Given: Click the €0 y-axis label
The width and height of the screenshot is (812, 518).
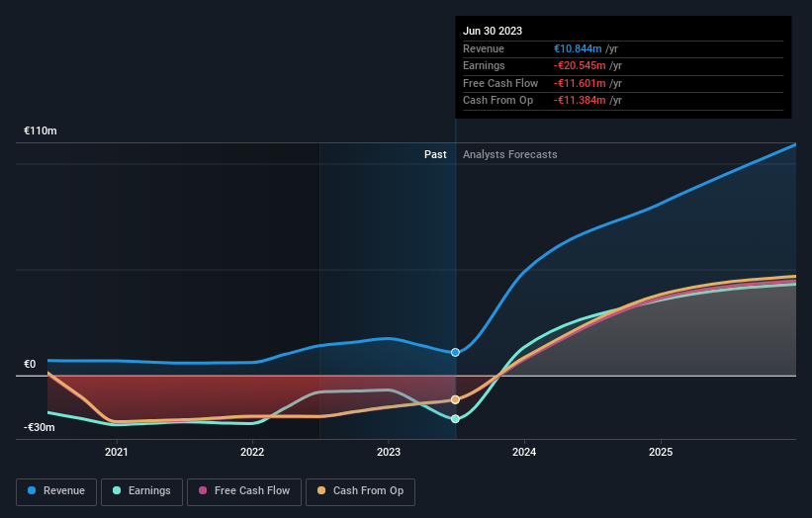Looking at the screenshot, I should tap(30, 364).
